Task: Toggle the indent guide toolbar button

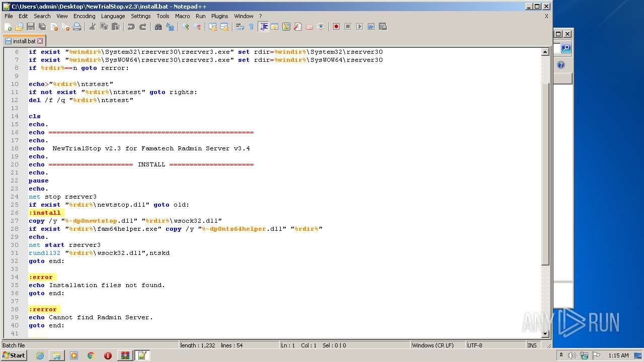Action: [263, 27]
